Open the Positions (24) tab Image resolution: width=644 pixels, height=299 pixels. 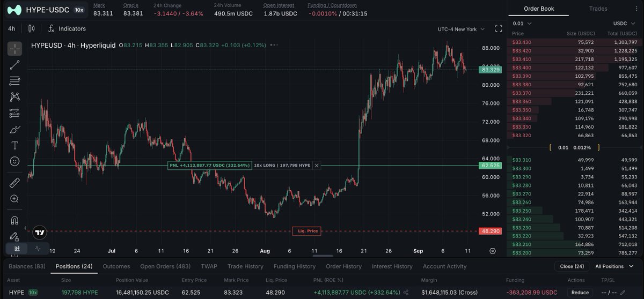pyautogui.click(x=74, y=266)
